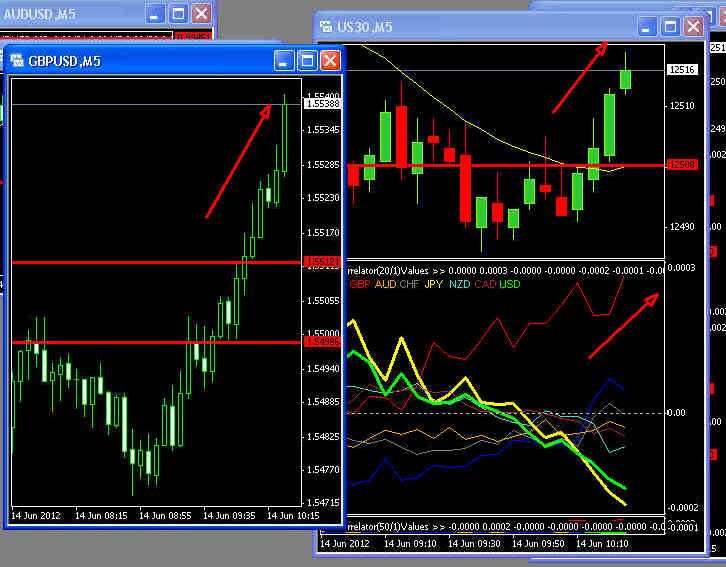Click the JPY legend label
Viewport: 726px width, 567px height.
coord(434,284)
